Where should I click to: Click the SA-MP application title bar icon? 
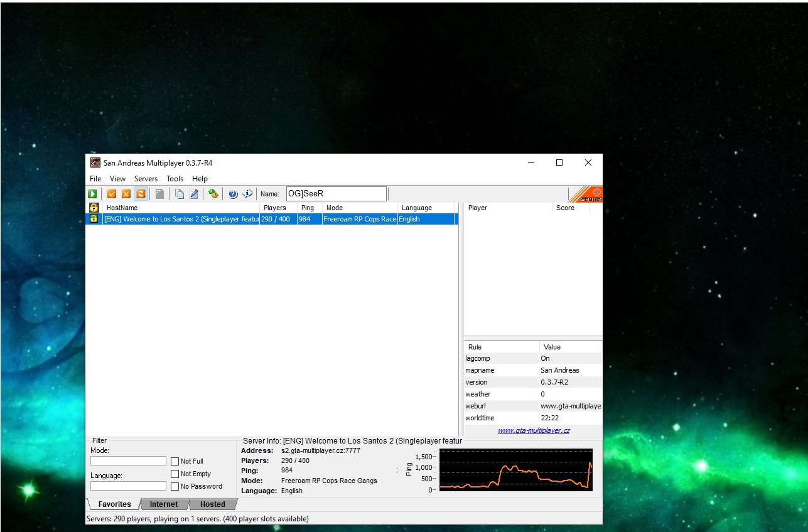coord(95,162)
